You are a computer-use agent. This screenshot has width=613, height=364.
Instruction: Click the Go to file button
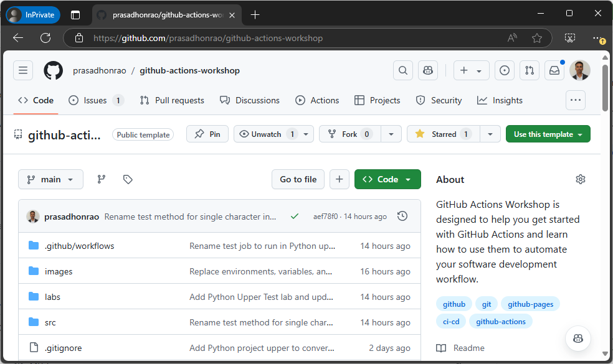[298, 179]
